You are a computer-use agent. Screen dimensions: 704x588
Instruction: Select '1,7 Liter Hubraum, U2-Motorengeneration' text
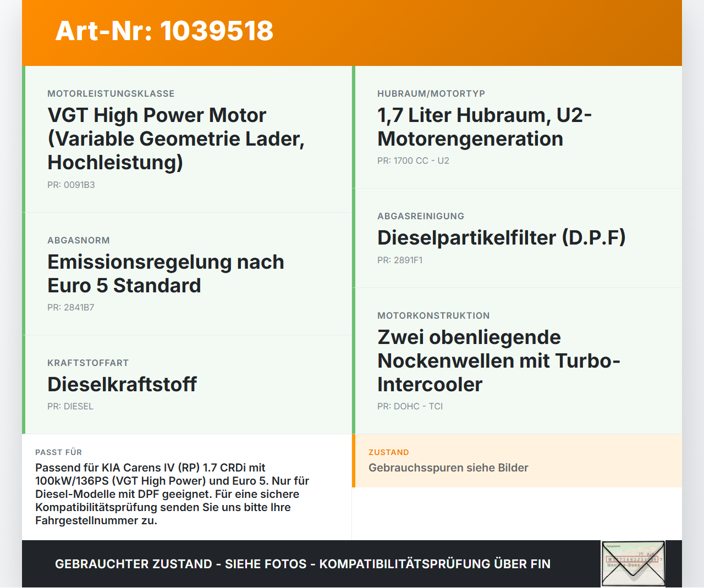[x=485, y=127]
